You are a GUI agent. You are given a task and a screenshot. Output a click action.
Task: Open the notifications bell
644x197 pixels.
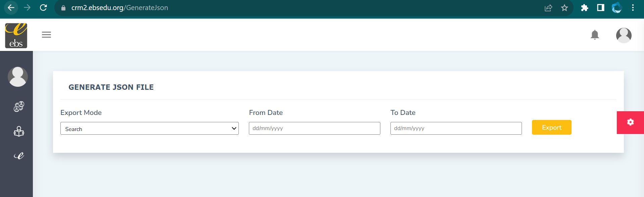[595, 35]
